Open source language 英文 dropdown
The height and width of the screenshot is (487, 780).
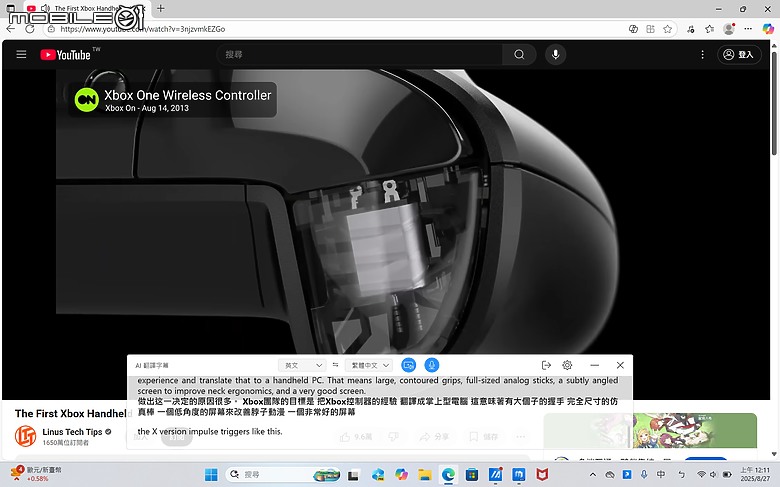click(302, 365)
